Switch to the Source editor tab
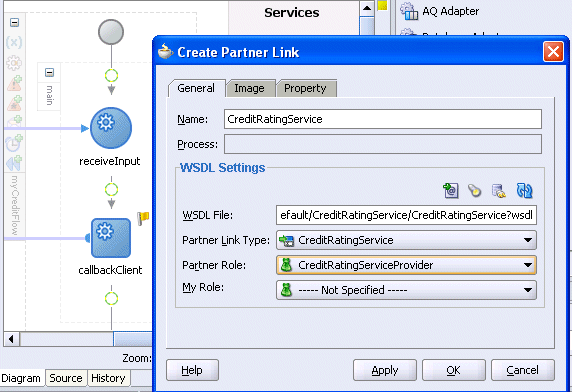 [x=66, y=378]
